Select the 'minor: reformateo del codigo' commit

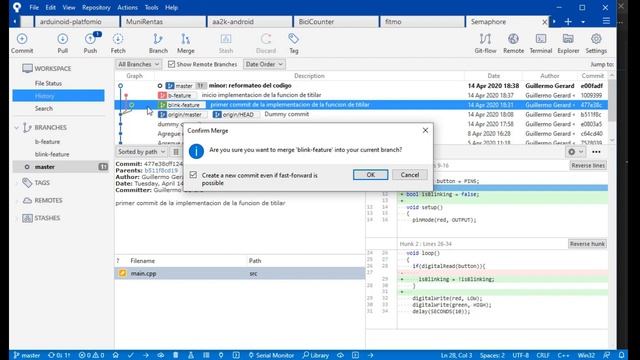tap(361, 86)
